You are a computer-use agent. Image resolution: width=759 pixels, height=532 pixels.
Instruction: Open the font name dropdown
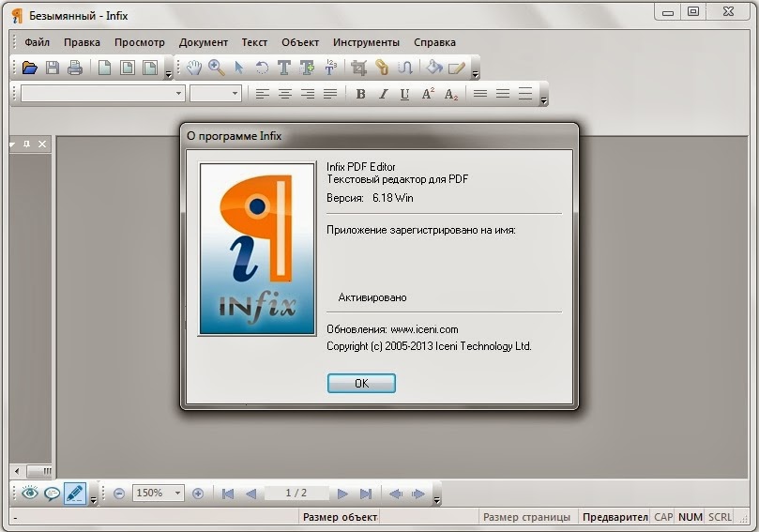178,93
